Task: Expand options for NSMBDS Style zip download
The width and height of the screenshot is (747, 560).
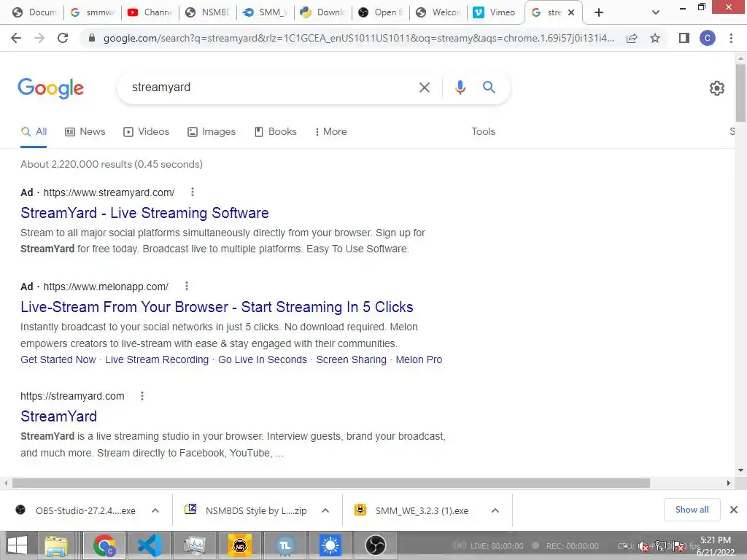Action: [x=325, y=510]
